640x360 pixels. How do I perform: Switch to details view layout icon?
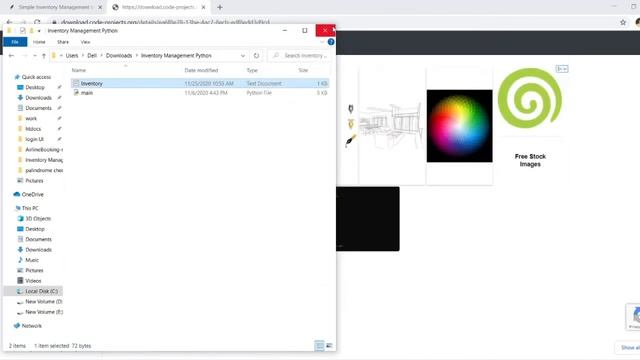[x=319, y=346]
